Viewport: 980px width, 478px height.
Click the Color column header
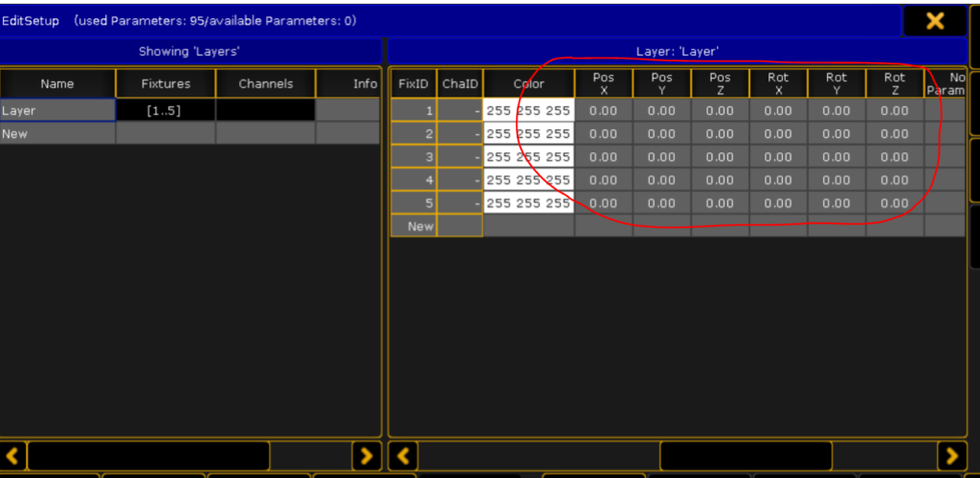(x=528, y=83)
